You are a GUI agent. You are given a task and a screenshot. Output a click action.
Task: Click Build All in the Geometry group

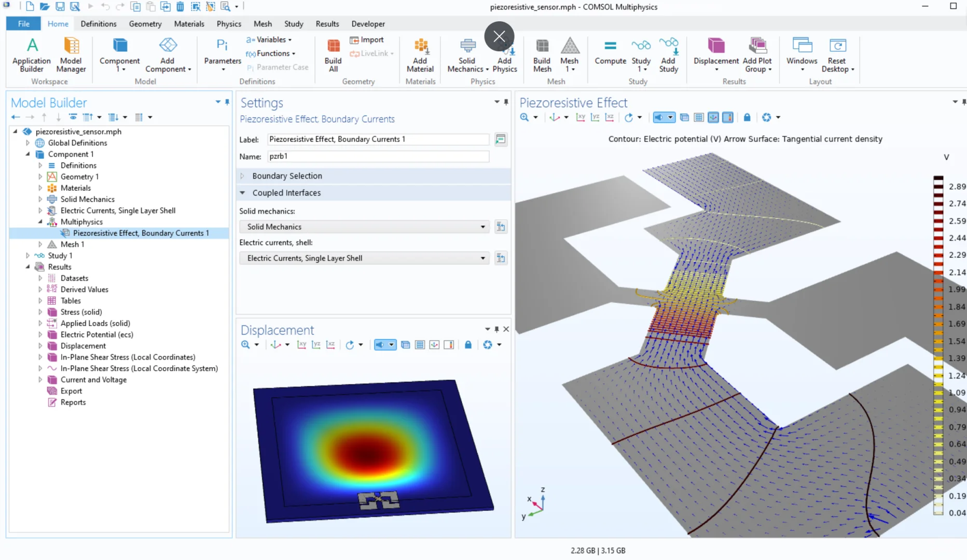333,54
